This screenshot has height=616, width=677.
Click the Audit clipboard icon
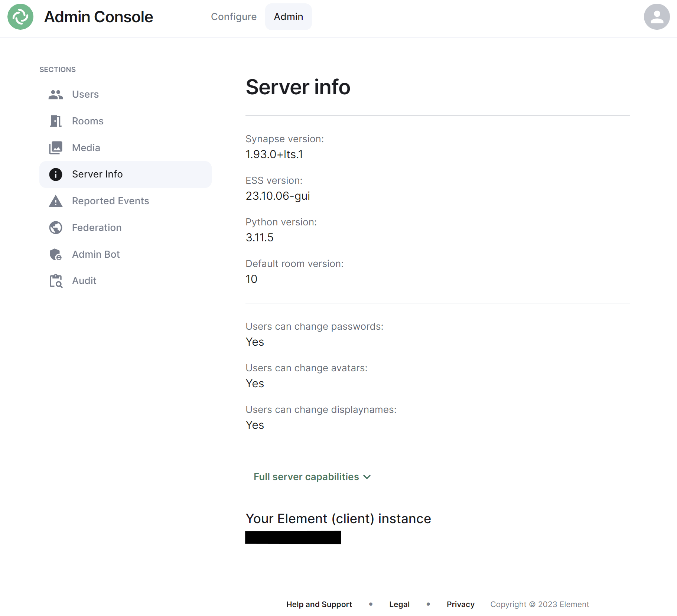click(x=56, y=281)
